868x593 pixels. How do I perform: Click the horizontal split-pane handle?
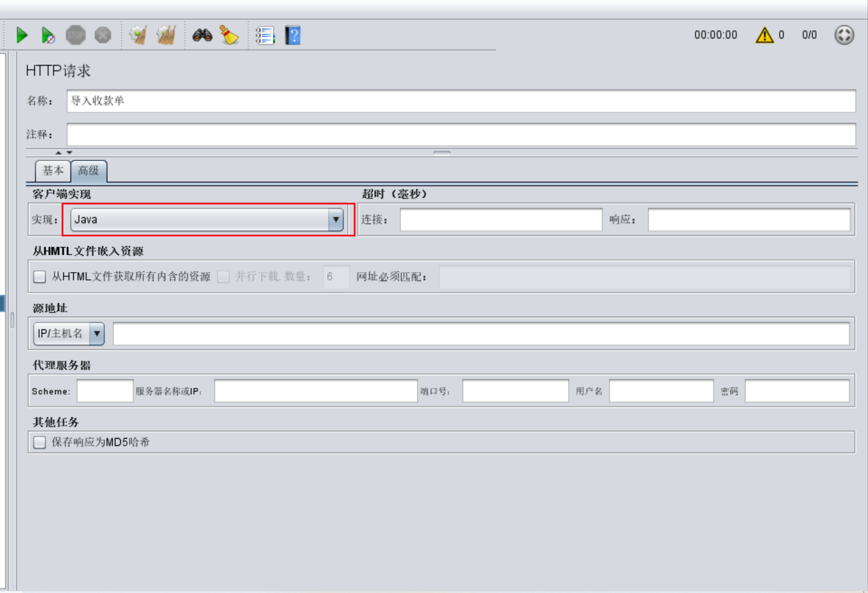442,153
